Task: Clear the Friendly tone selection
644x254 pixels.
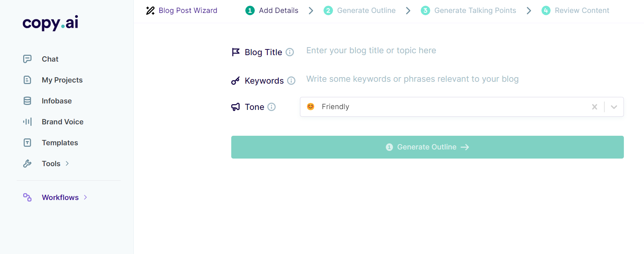Action: tap(595, 107)
